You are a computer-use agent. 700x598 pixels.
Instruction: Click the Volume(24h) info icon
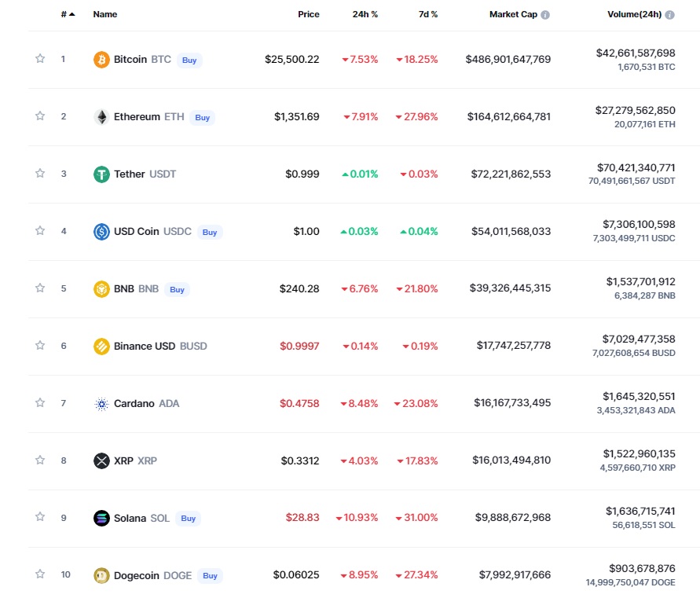(x=669, y=15)
